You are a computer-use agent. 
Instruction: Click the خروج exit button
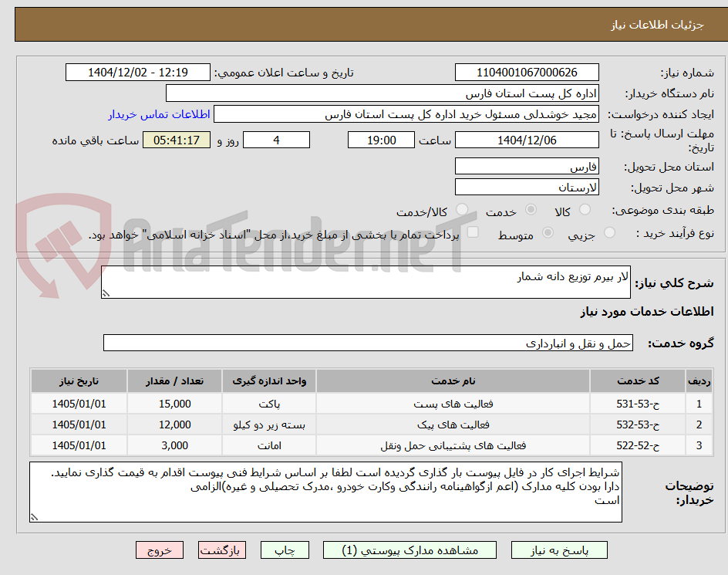(159, 550)
